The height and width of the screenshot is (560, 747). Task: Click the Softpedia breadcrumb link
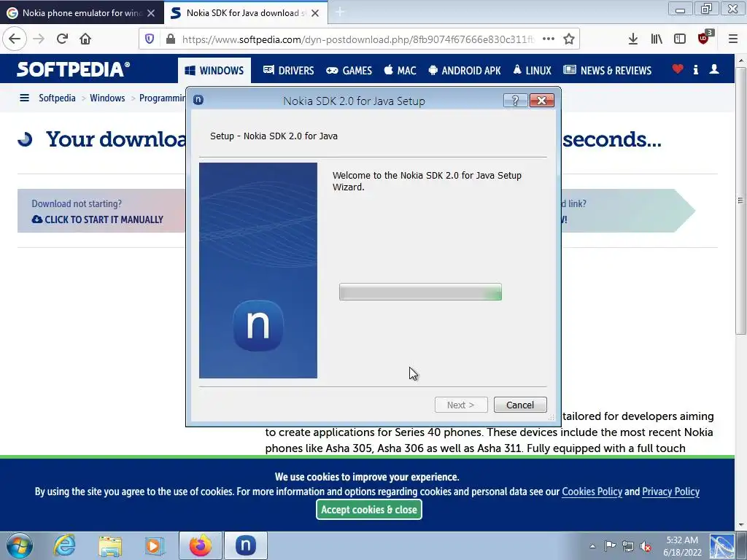coord(57,98)
